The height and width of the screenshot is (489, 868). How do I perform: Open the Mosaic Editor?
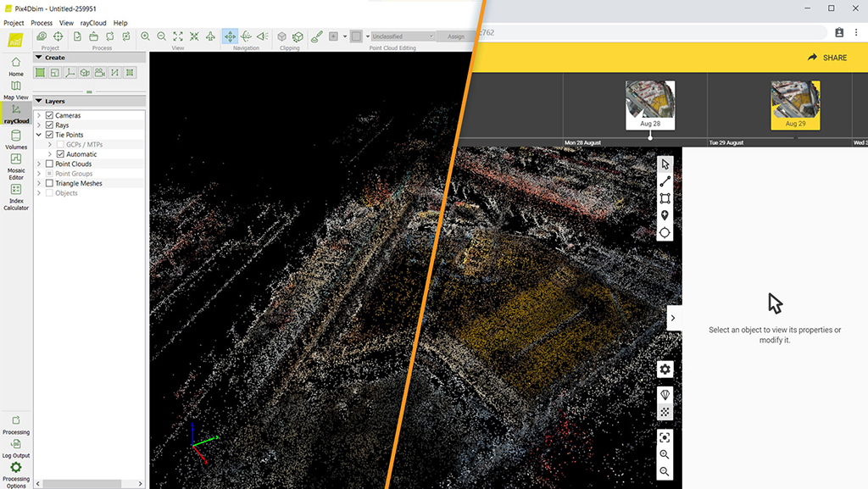(16, 166)
